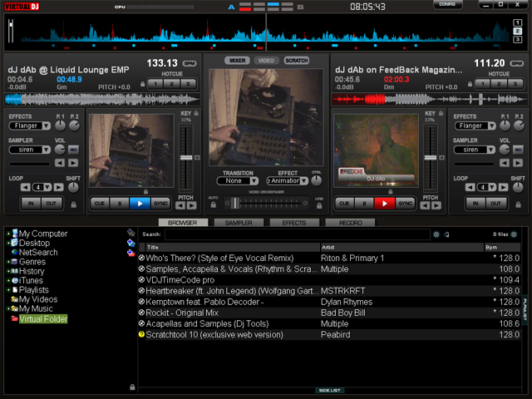Click left sampler previous arrow
This screenshot has height=399, width=532.
(x=60, y=163)
